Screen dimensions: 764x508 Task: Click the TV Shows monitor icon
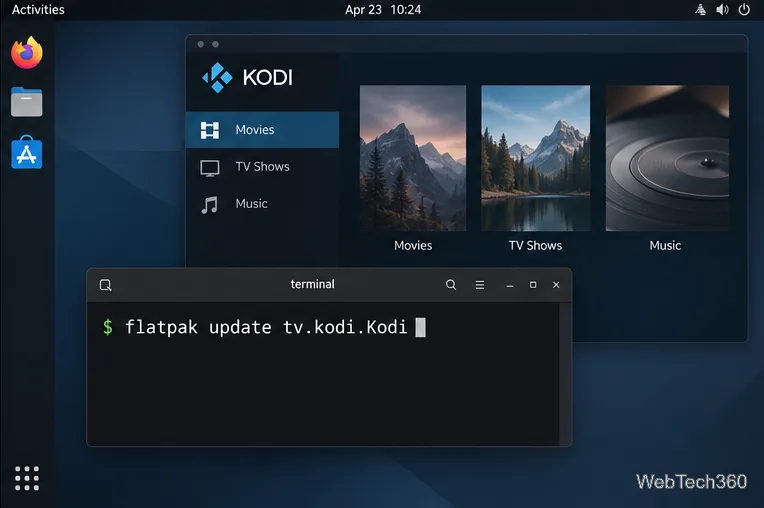(x=210, y=168)
